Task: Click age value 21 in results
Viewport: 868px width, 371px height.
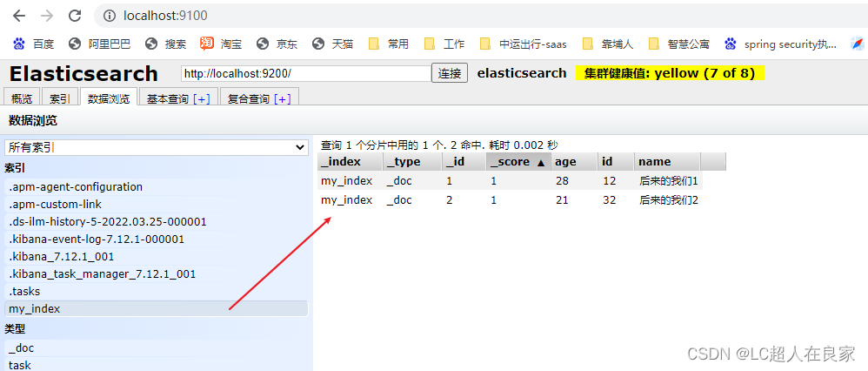Action: pyautogui.click(x=562, y=200)
